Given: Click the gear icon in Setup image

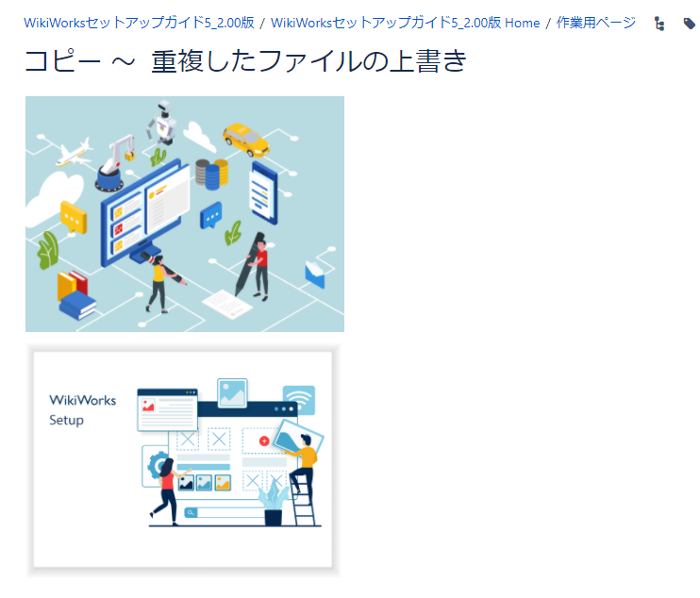Looking at the screenshot, I should pos(155,466).
